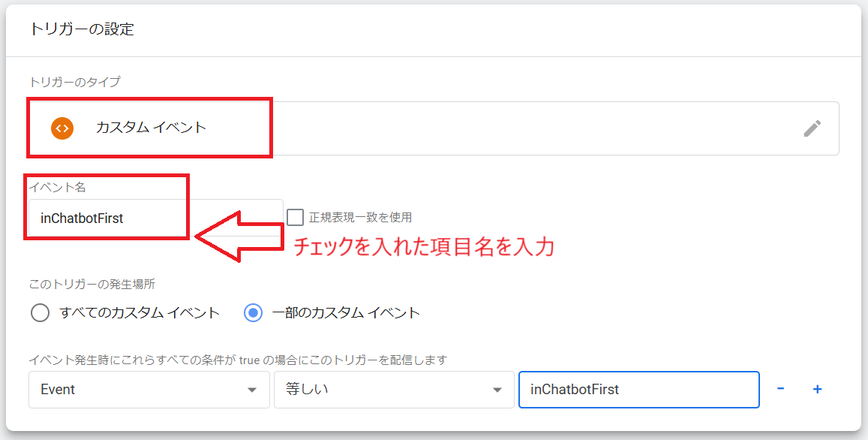Select the 一部のカスタム イベント radio button
Image resolution: width=868 pixels, height=440 pixels.
pos(253,313)
